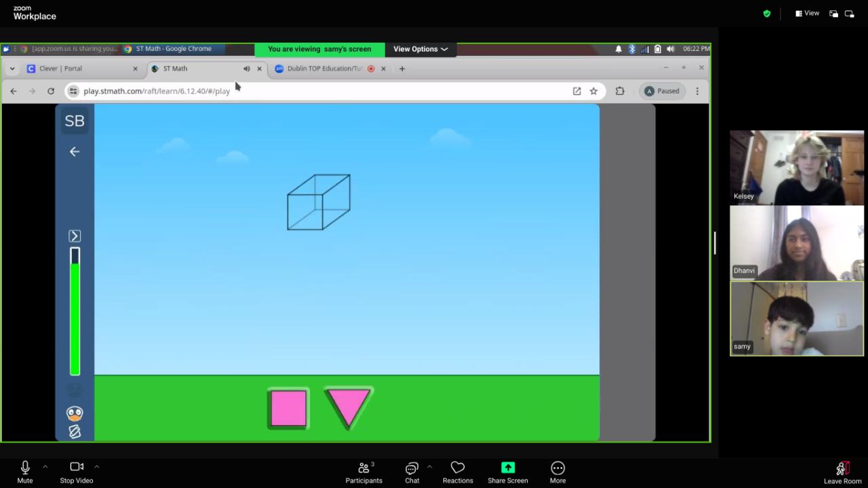Open the notification bell in the system tray
This screenshot has height=488, width=868.
tap(618, 49)
